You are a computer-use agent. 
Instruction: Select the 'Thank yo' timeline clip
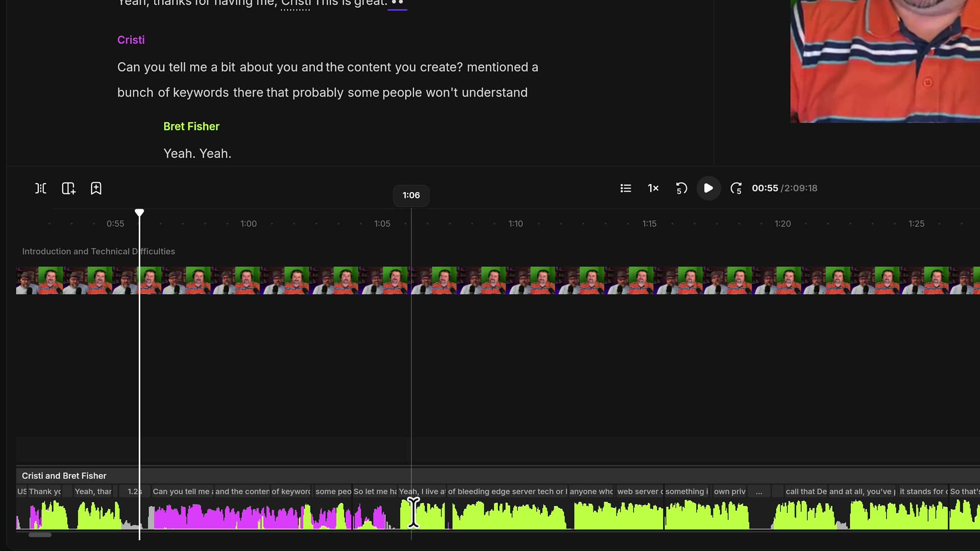tap(45, 491)
